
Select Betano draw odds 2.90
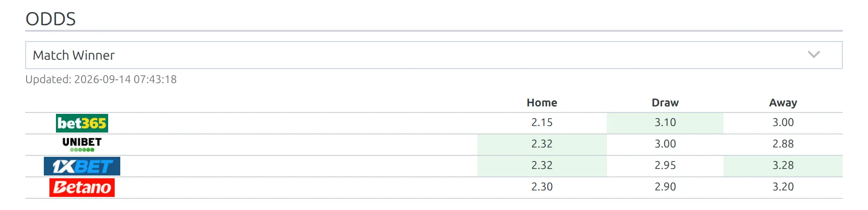[x=665, y=187]
